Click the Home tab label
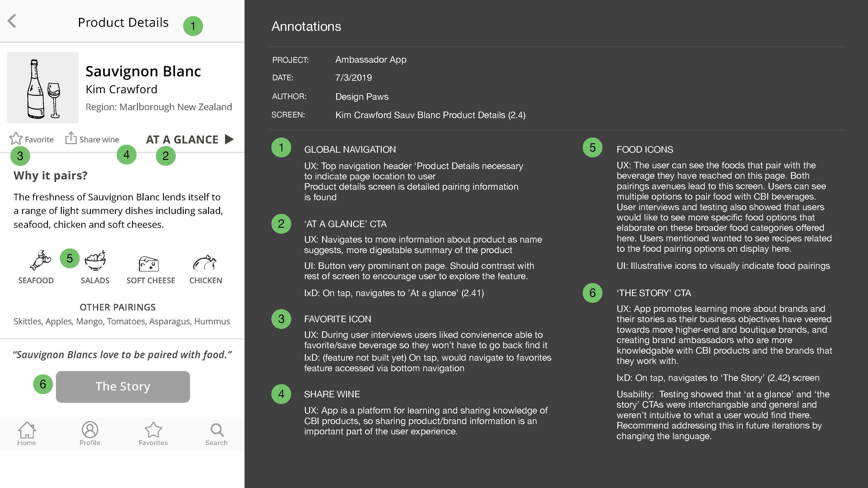This screenshot has height=488, width=868. click(x=27, y=442)
